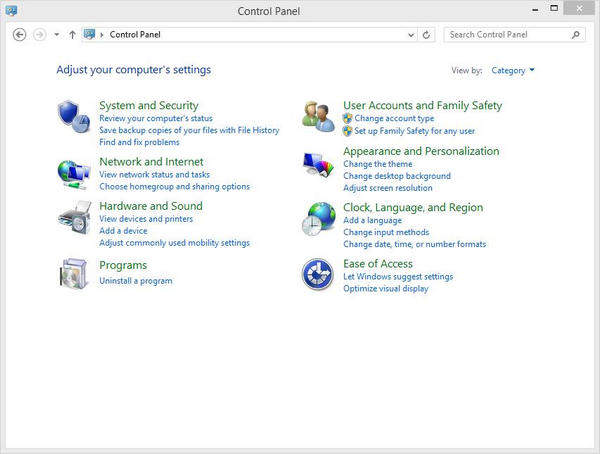600x454 pixels.
Task: Maximize the Control Panel window
Action: (x=554, y=8)
